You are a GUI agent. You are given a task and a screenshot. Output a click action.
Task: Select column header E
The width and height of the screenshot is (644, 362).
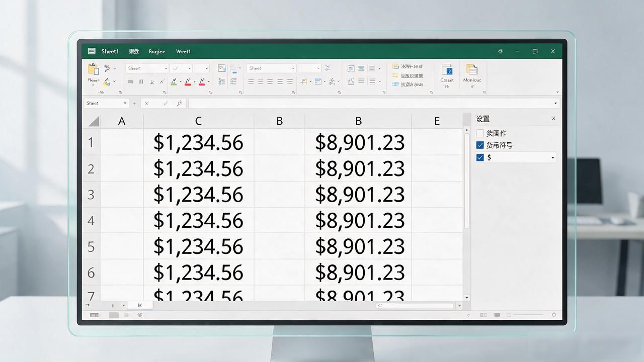point(436,121)
